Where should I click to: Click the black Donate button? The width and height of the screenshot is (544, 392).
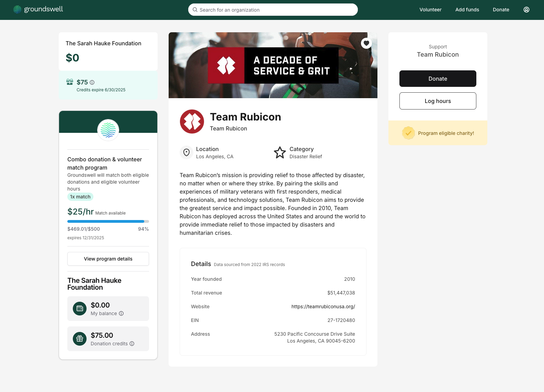[438, 79]
